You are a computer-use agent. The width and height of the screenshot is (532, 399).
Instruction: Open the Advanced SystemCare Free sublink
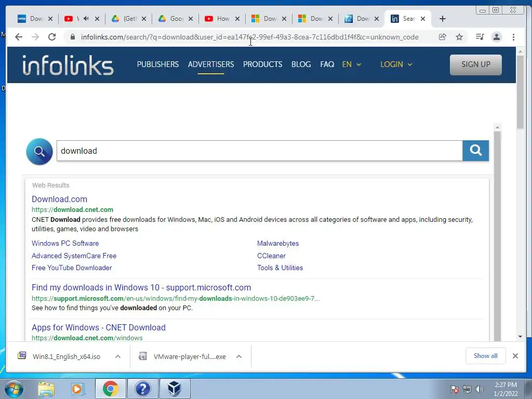[x=74, y=256]
